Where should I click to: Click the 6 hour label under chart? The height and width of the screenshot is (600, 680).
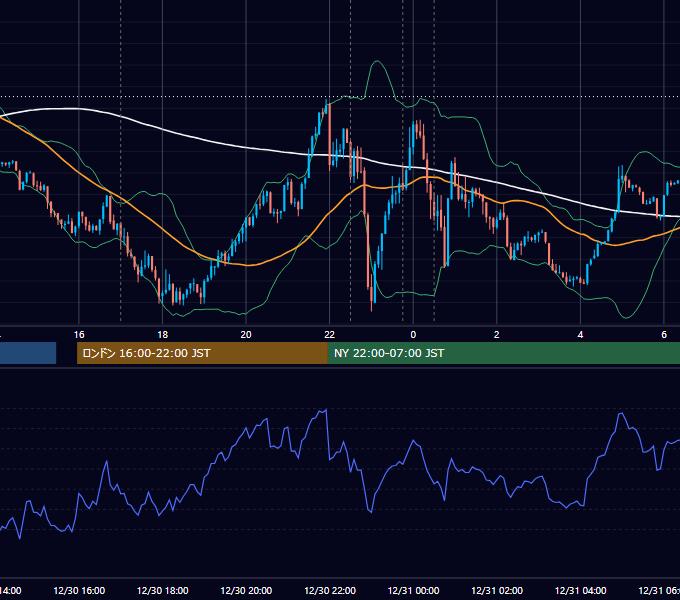pyautogui.click(x=664, y=335)
